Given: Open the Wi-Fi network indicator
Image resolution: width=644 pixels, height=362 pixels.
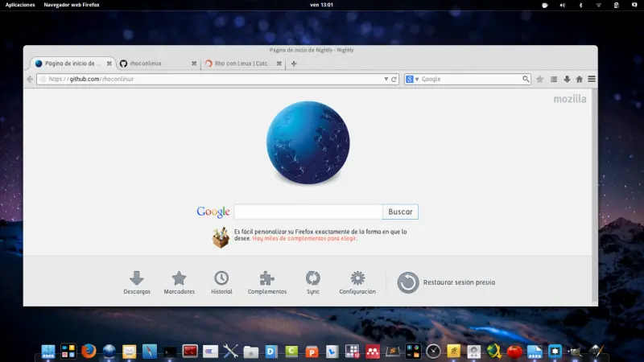Looking at the screenshot, I should [x=598, y=5].
